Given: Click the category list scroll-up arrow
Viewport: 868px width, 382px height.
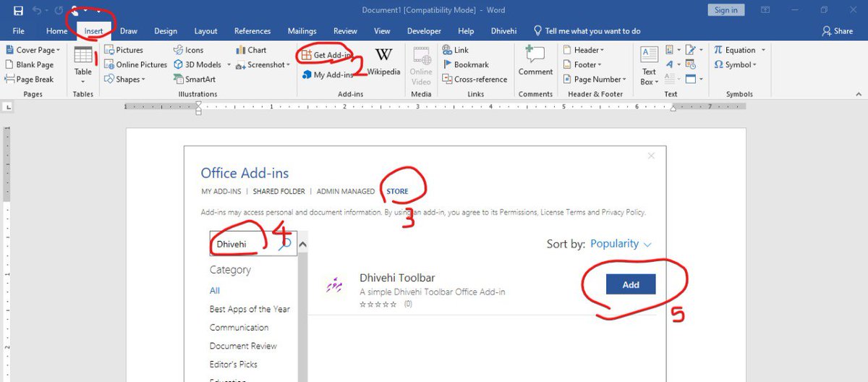Looking at the screenshot, I should (x=302, y=245).
